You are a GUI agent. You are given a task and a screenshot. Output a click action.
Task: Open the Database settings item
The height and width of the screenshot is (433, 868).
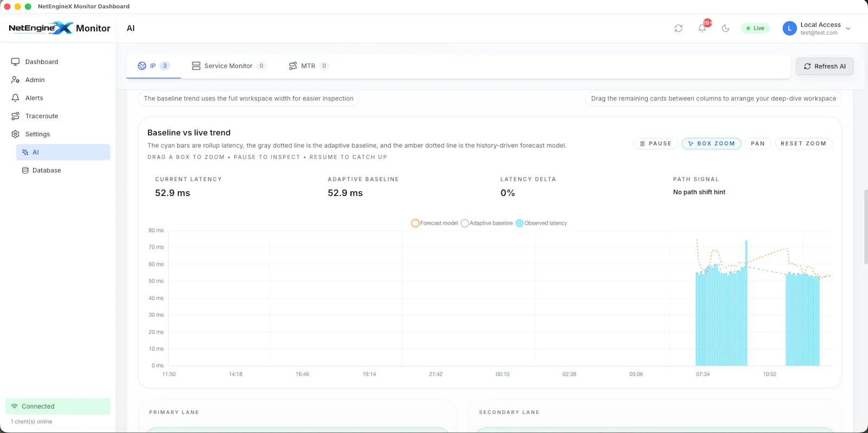click(x=63, y=170)
